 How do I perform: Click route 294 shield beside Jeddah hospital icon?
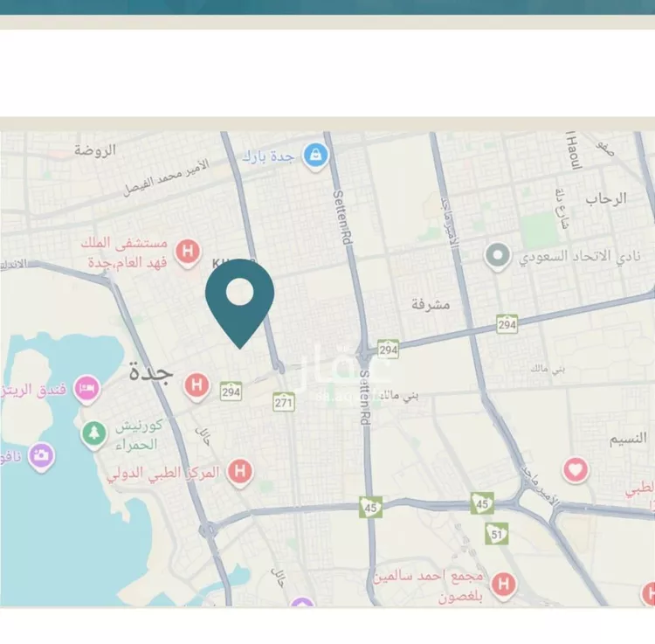(231, 391)
